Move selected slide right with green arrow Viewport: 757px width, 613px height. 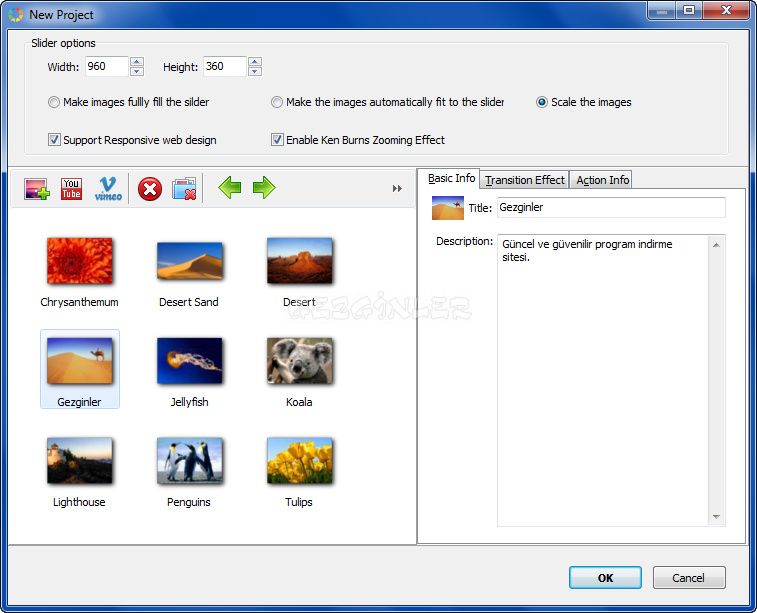pos(264,188)
